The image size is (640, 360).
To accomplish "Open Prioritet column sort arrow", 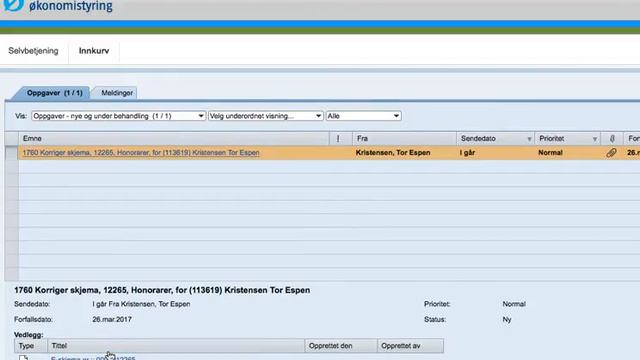I will point(594,139).
